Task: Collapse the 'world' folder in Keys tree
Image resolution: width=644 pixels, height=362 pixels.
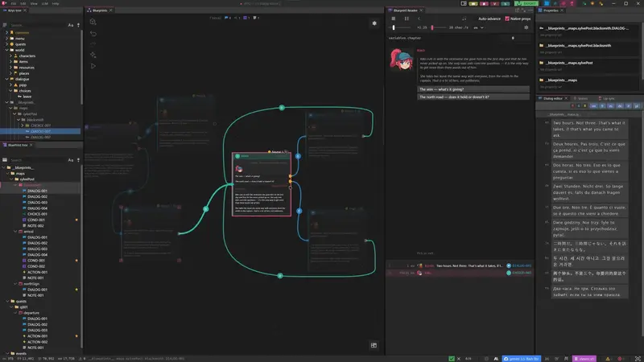Action: [7, 50]
